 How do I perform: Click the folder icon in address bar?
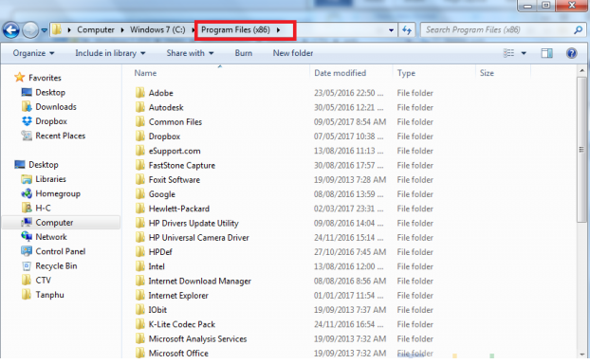(57, 29)
